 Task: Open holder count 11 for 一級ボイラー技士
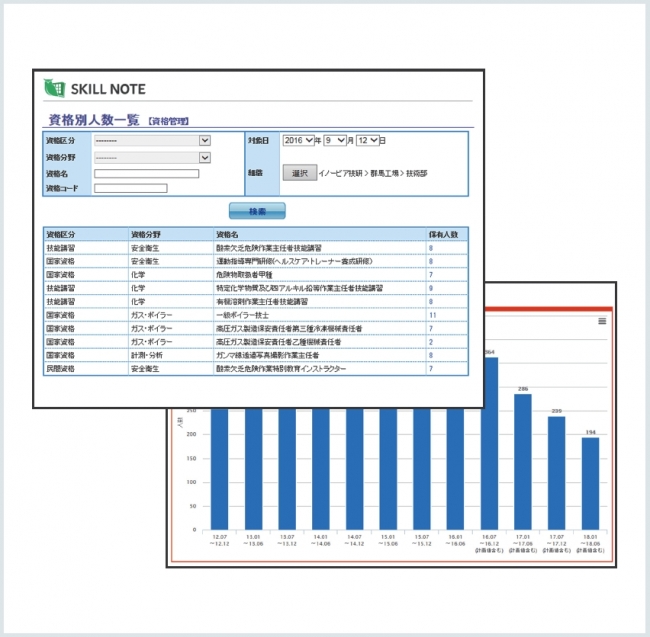[x=432, y=315]
